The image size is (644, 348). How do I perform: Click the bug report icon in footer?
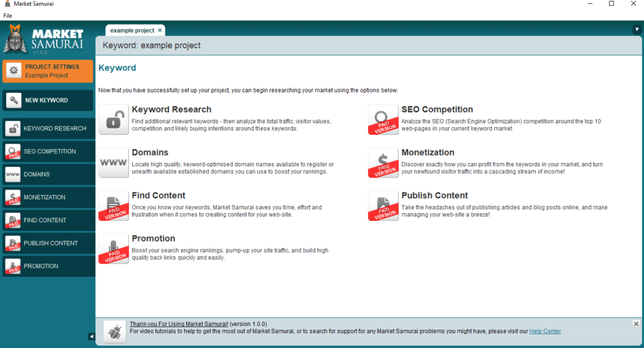pos(115,332)
